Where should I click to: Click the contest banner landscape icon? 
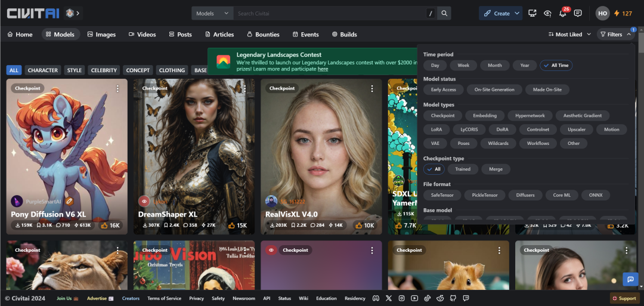pos(224,61)
